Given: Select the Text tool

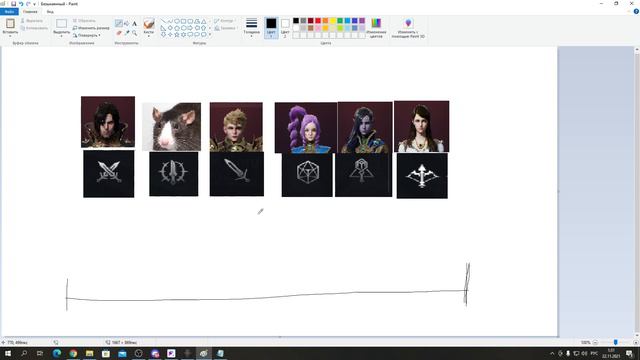Looking at the screenshot, I should [x=134, y=24].
